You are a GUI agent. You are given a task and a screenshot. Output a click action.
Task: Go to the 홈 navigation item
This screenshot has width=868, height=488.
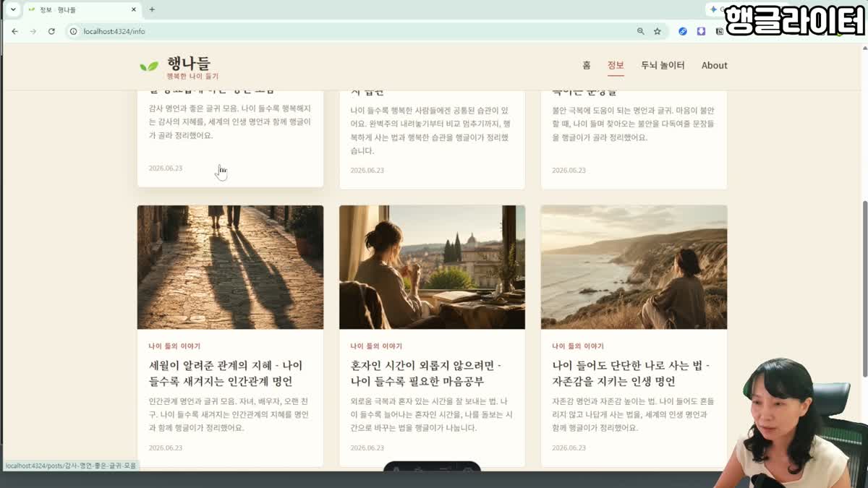coord(587,65)
